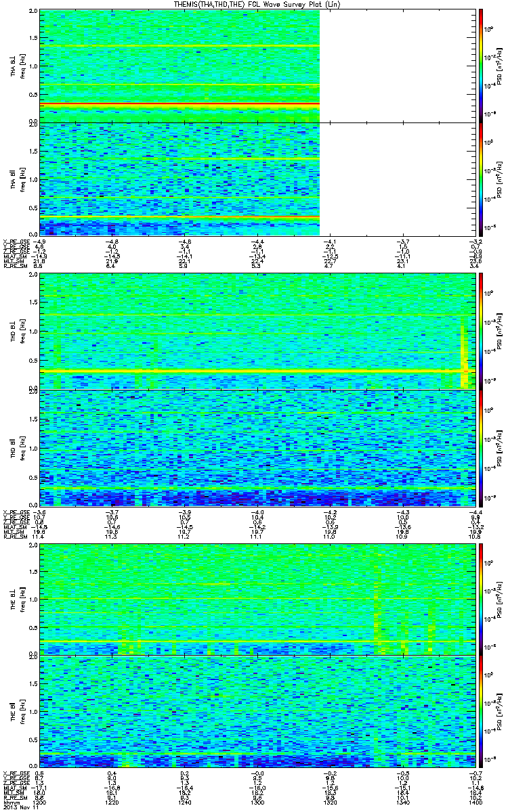508x812 pixels.
Task: Click the PSD color bar beside THD B-perpendicular panel
Action: pyautogui.click(x=482, y=331)
